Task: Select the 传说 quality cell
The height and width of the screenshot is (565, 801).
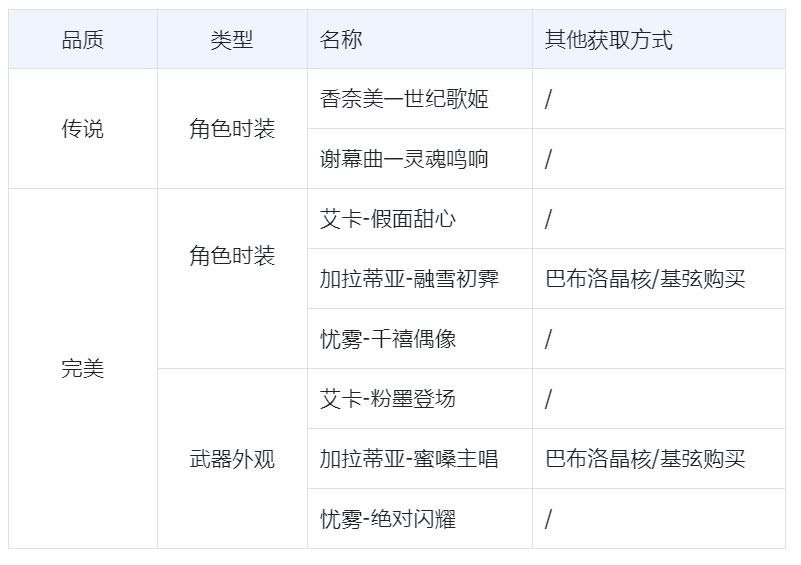Action: (82, 129)
